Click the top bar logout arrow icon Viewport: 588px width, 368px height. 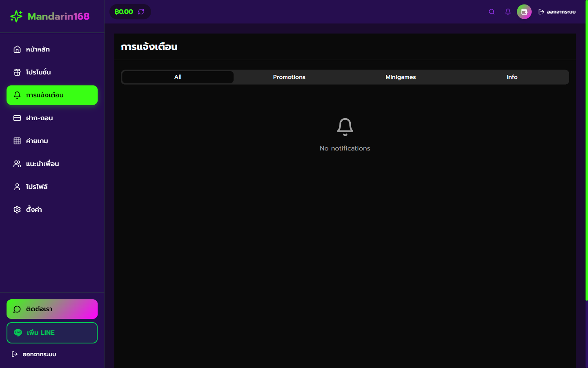541,12
